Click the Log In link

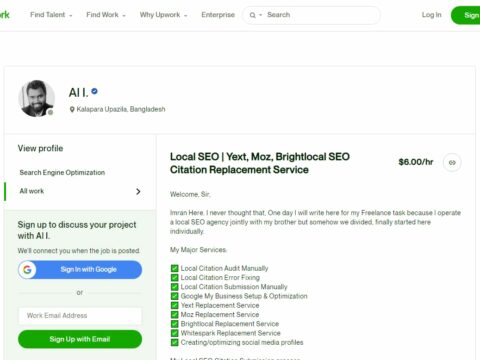point(431,15)
